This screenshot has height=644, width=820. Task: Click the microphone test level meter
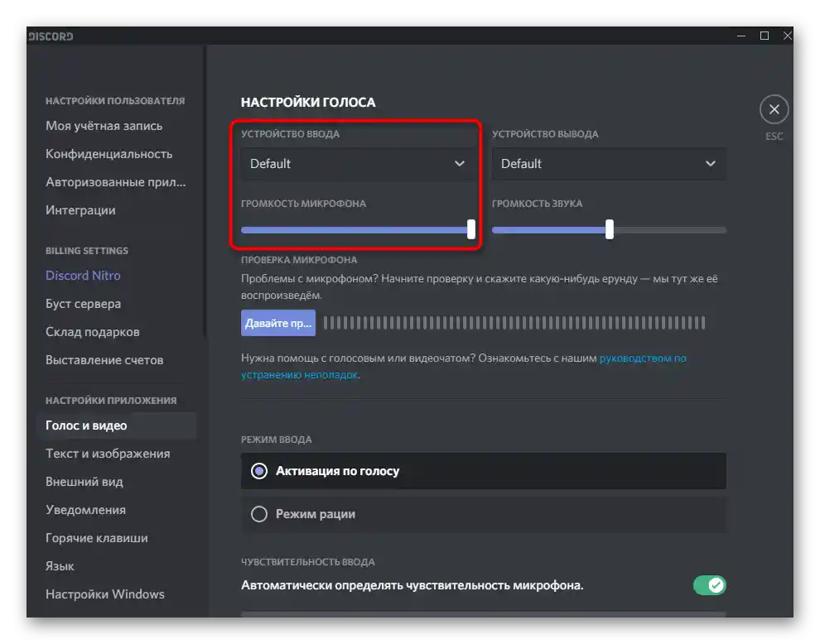[x=514, y=323]
